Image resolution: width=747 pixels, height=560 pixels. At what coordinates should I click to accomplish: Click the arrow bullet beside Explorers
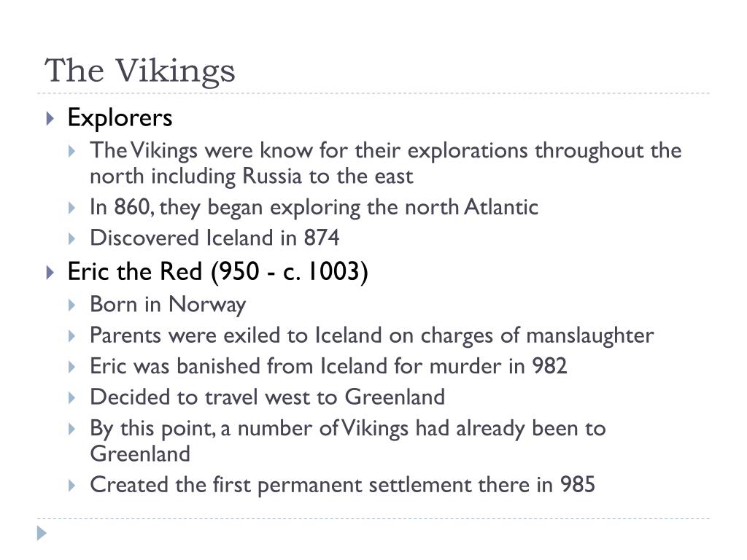tap(50, 119)
